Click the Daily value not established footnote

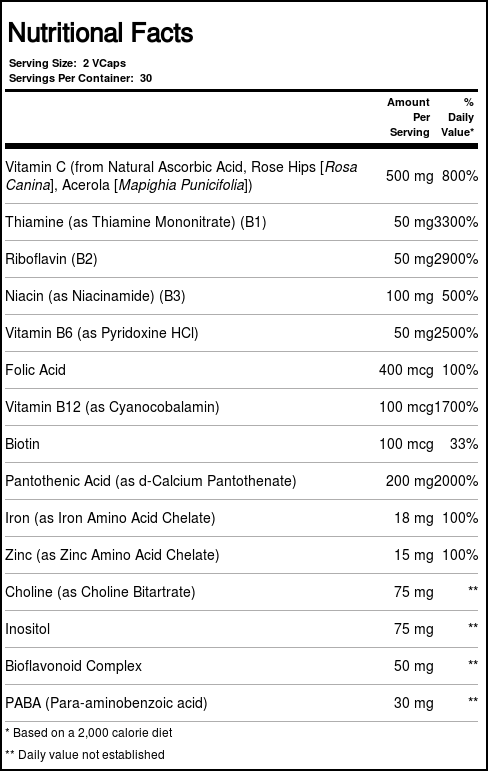[x=85, y=754]
